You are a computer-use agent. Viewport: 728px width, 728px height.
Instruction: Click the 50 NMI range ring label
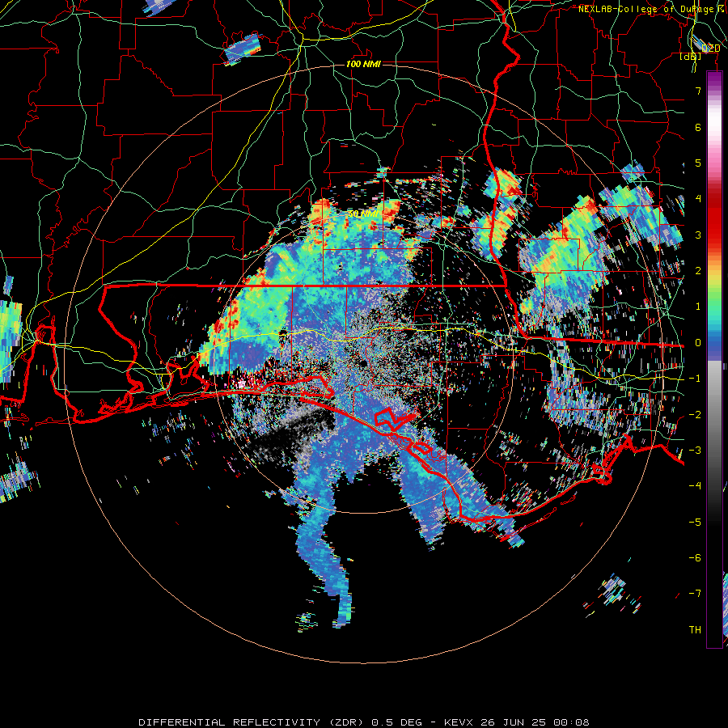coord(363,214)
